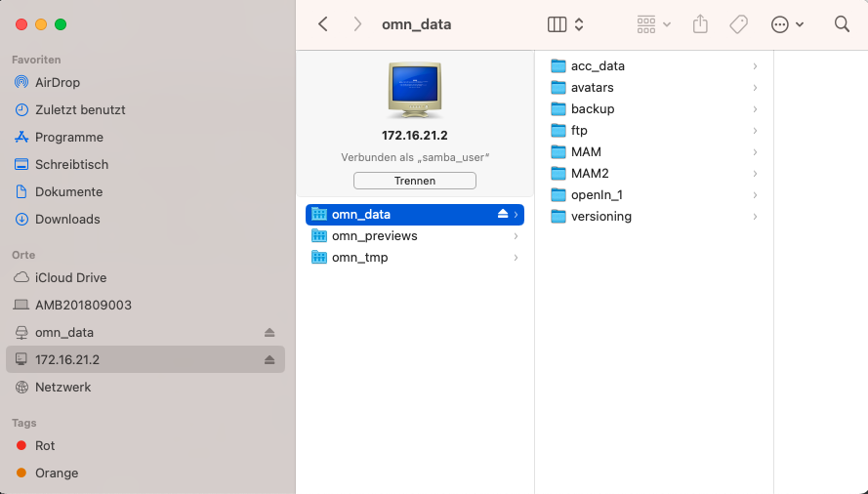Click the server computer monitor image
This screenshot has height=494, width=868.
coord(415,90)
